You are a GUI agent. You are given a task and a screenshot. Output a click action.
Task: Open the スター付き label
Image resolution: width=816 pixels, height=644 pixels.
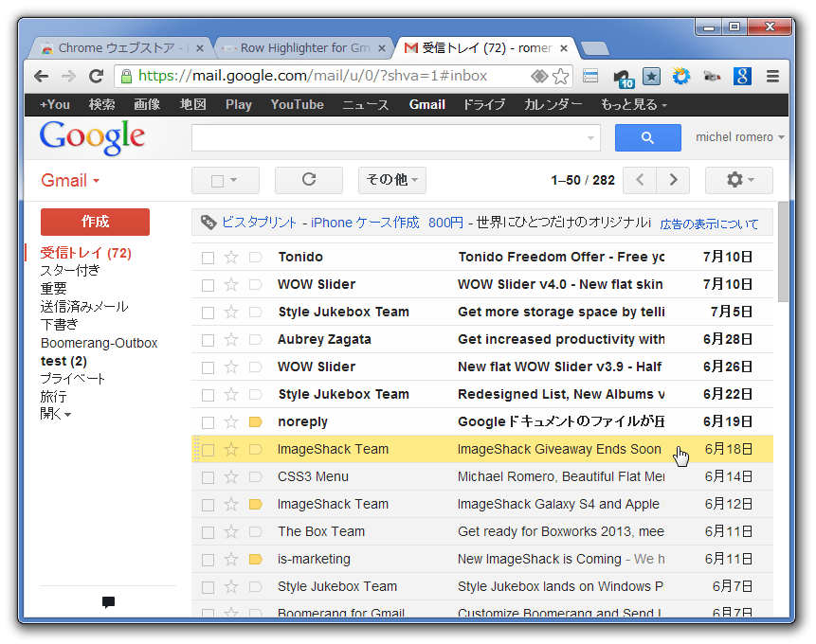tap(70, 271)
